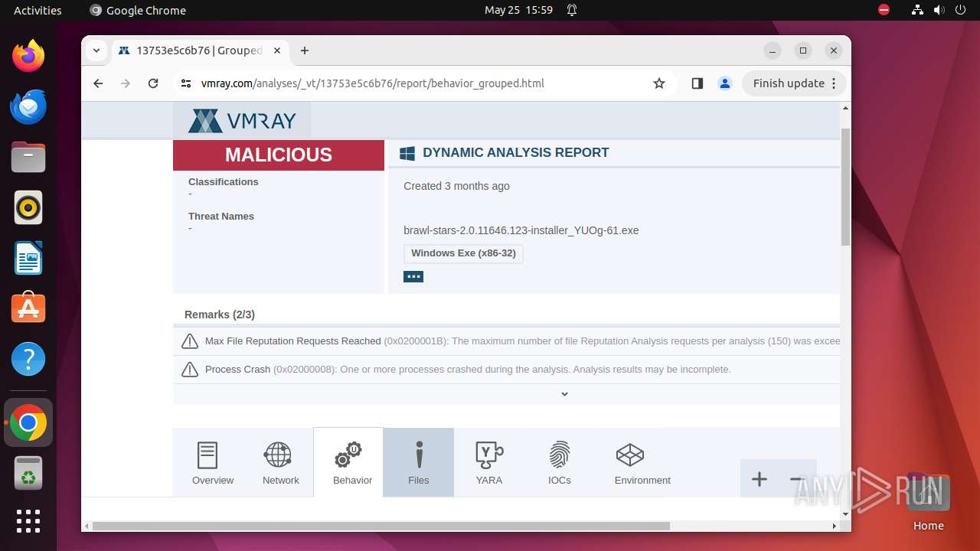Click the Windows logo beside report title
Viewport: 980px width, 551px height.
coord(407,153)
